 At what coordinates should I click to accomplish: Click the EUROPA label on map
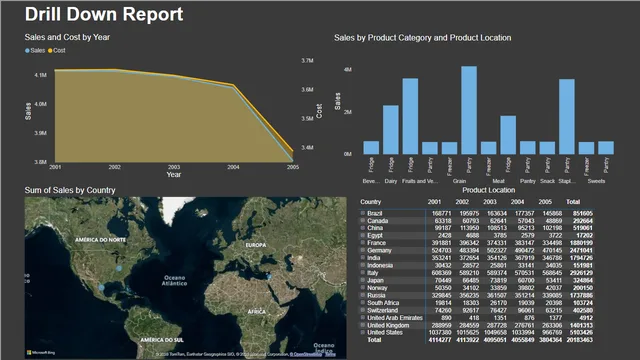[x=256, y=245]
